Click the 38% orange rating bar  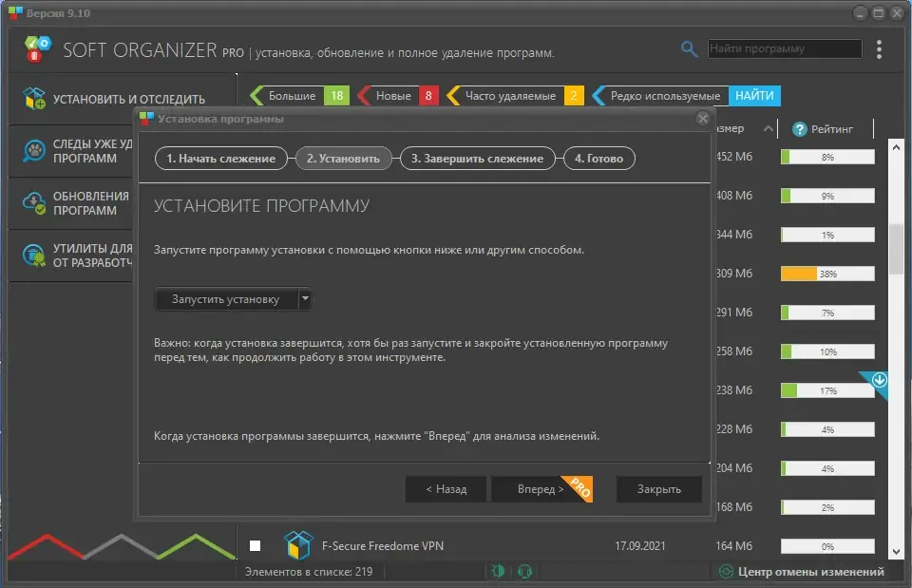click(827, 274)
